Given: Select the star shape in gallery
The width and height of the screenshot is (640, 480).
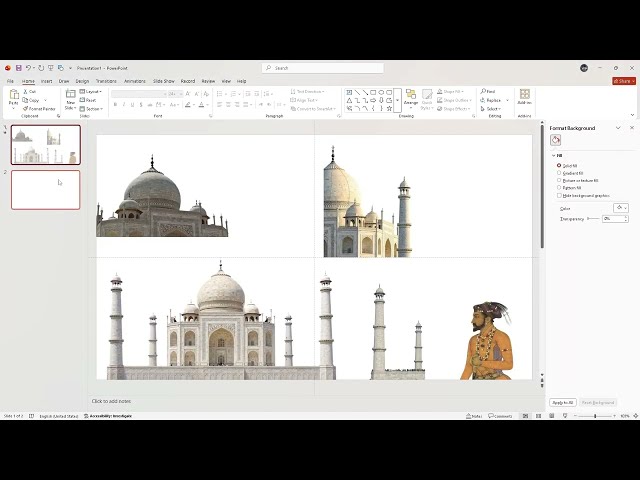Looking at the screenshot, I should [389, 109].
